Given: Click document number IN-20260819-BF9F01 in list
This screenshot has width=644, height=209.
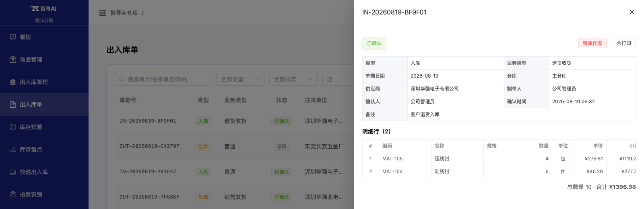Looking at the screenshot, I should click(x=148, y=121).
